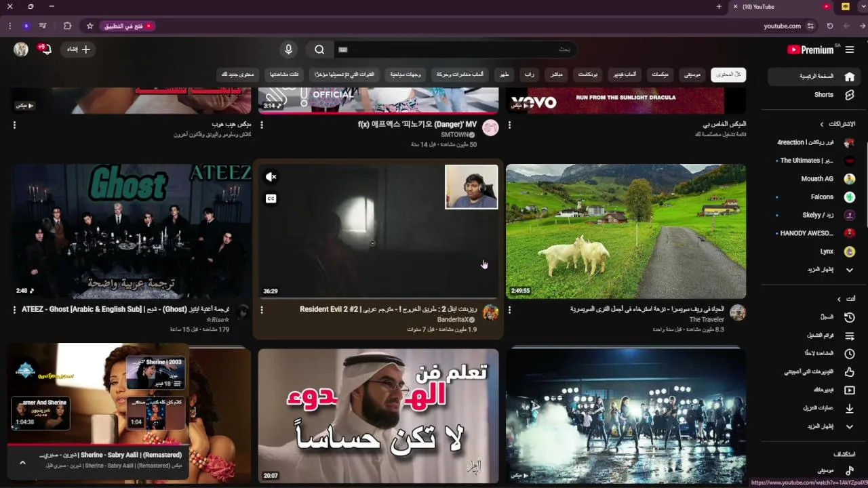Open options menu for Swiss countryside video
This screenshot has width=868, height=488.
coord(509,310)
